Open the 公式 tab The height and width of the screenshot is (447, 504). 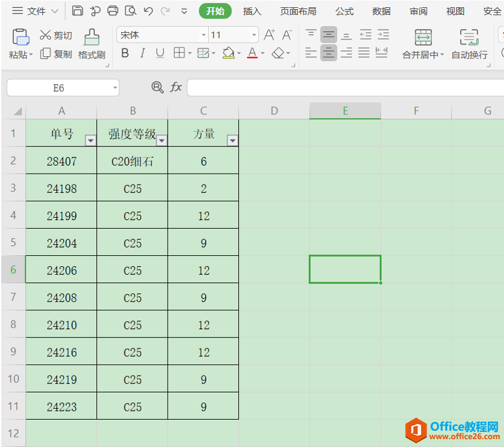pos(344,11)
